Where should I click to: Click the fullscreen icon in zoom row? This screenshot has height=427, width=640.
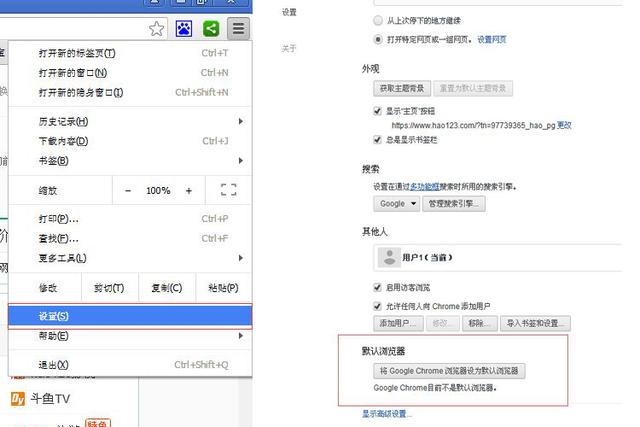229,190
